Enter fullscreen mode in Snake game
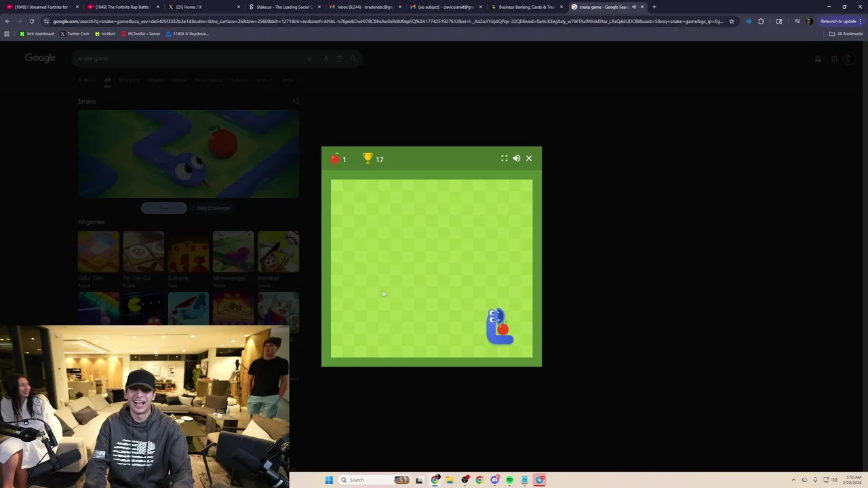This screenshot has height=488, width=868. pos(504,159)
